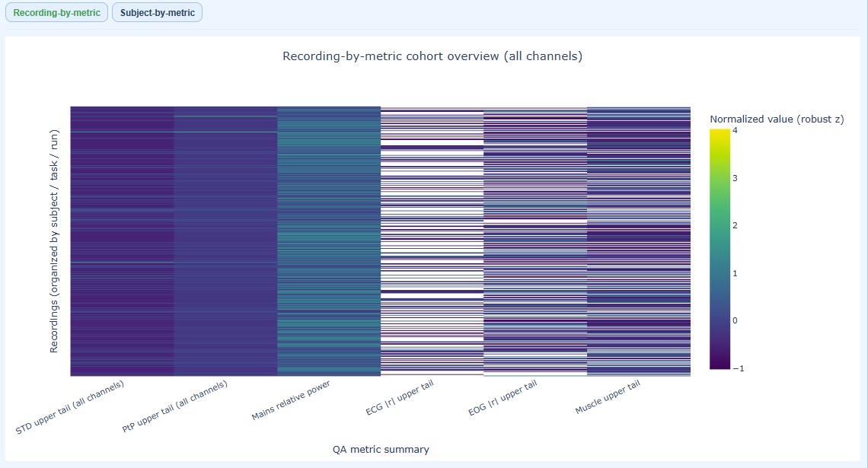Click the 'EOG |r| upper tail' axis label
This screenshot has height=468, width=868.
(504, 399)
